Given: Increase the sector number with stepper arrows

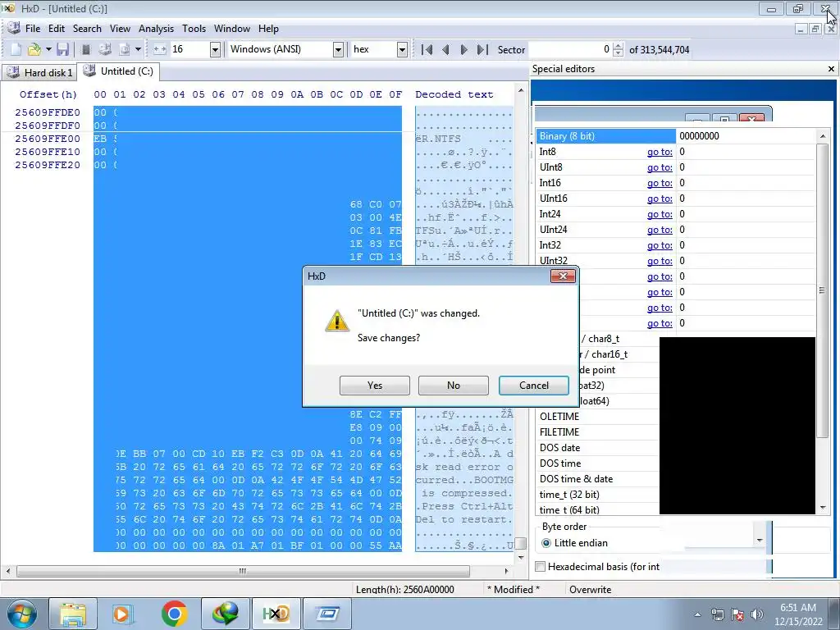Looking at the screenshot, I should (618, 46).
